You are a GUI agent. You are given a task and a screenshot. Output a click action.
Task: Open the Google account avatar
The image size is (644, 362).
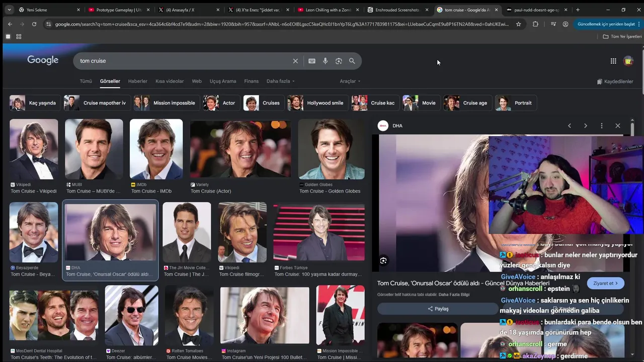(x=628, y=61)
